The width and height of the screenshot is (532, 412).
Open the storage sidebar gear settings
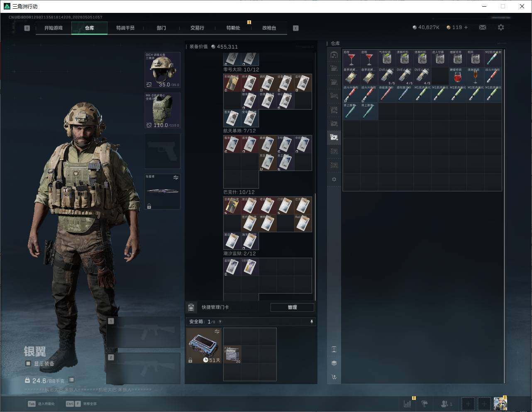[334, 179]
